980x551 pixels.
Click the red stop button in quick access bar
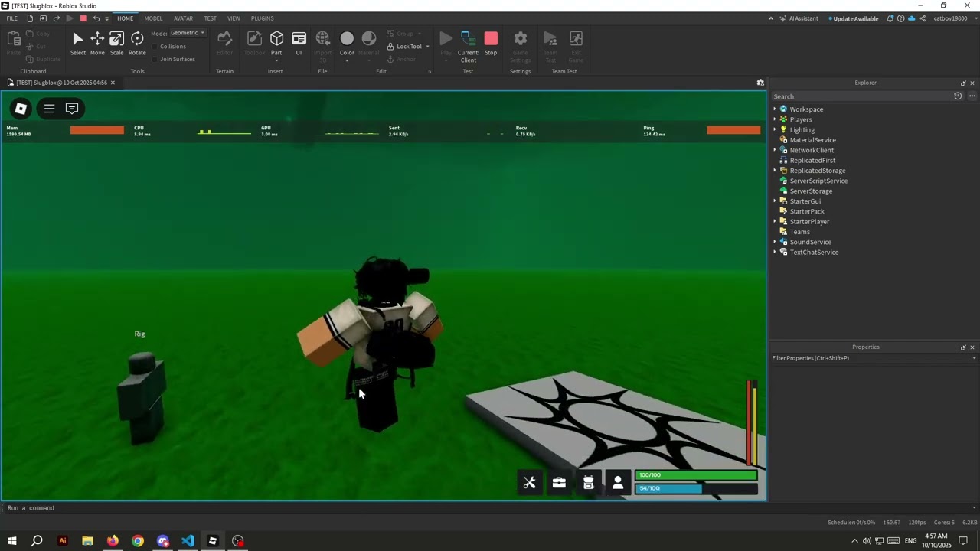[83, 18]
